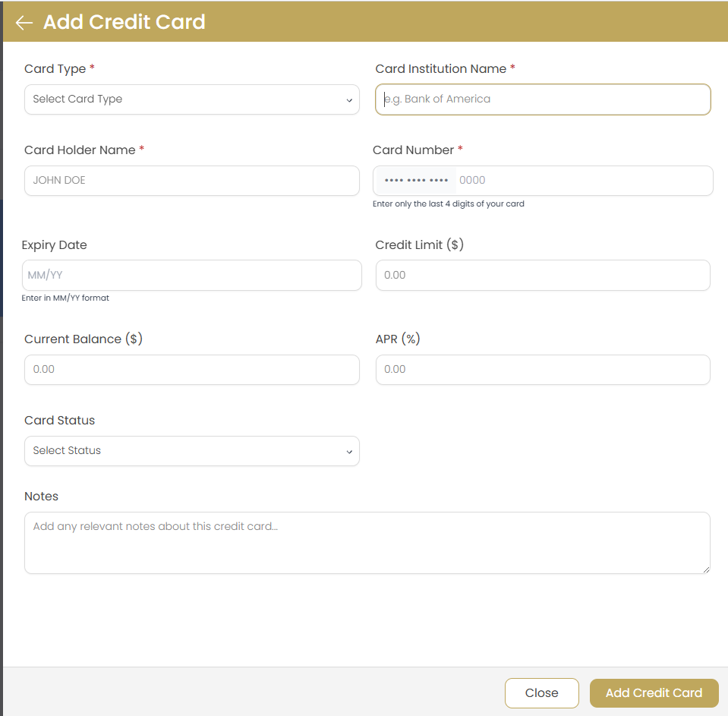Screen dimensions: 728x716
Task: Select the Expiry Date MM/YY field
Action: pyautogui.click(x=191, y=275)
